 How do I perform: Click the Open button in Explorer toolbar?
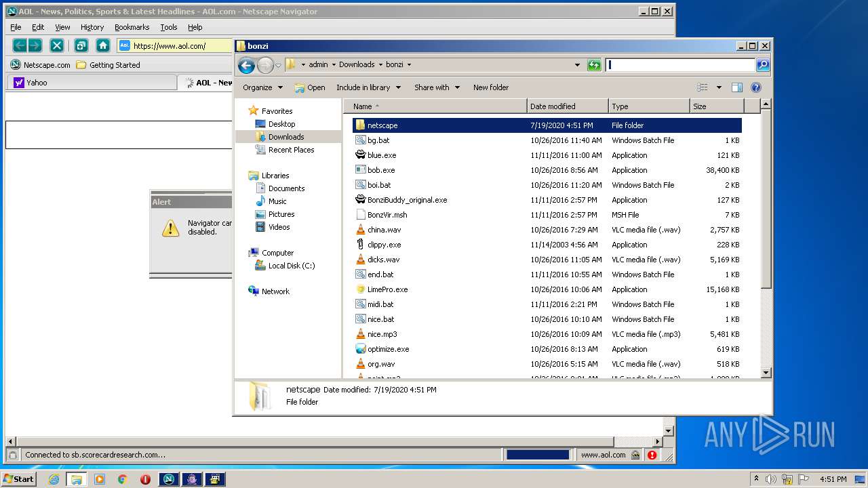pyautogui.click(x=310, y=87)
